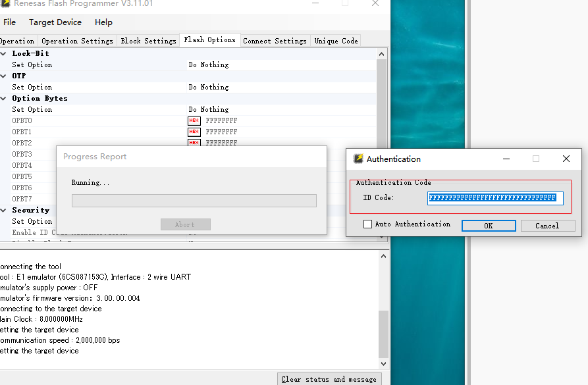Select the OPBT7 row label
The image size is (588, 385).
coord(22,199)
